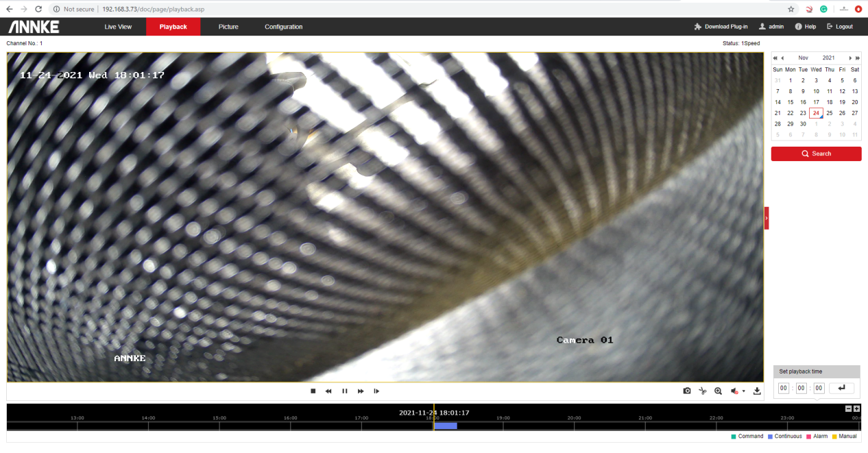Open the Configuration tab

(283, 27)
